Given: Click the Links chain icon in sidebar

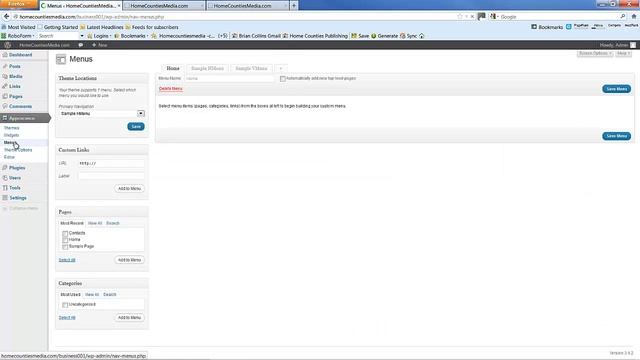Looking at the screenshot, I should click(5, 86).
